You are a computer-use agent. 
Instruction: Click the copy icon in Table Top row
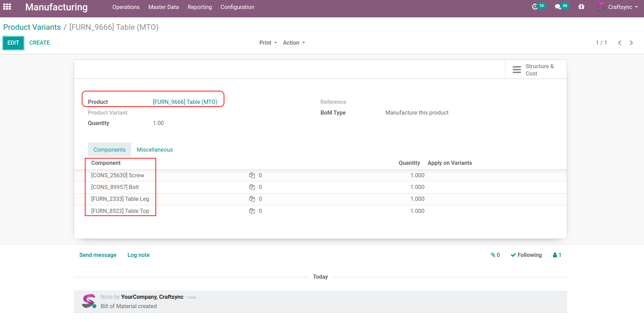point(252,211)
